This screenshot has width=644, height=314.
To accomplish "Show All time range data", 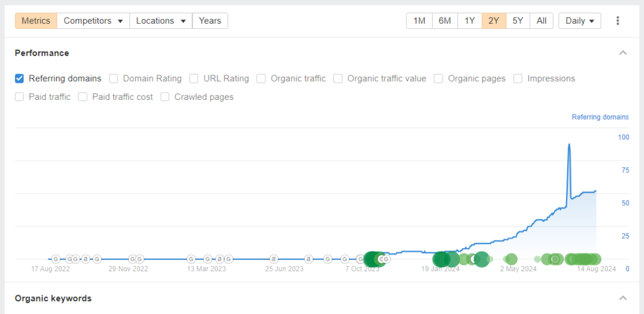I will pyautogui.click(x=541, y=21).
